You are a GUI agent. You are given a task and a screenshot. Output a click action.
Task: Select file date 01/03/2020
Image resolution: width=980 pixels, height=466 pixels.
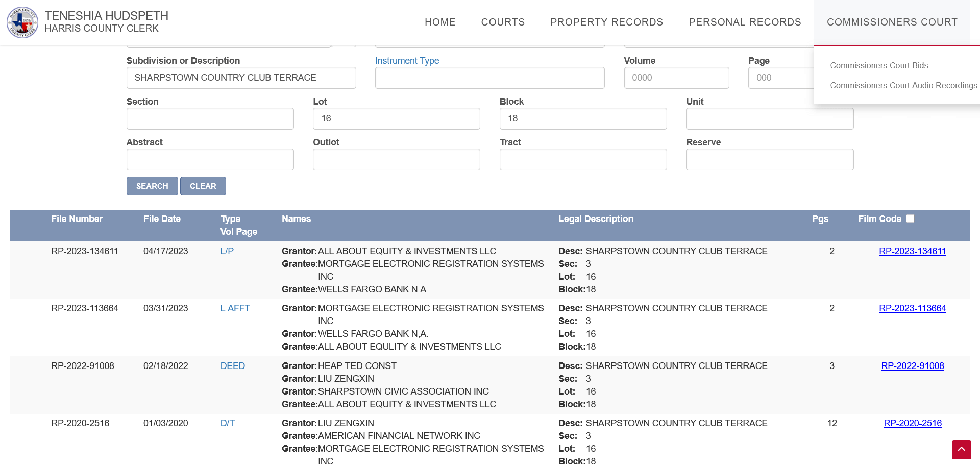pyautogui.click(x=165, y=423)
